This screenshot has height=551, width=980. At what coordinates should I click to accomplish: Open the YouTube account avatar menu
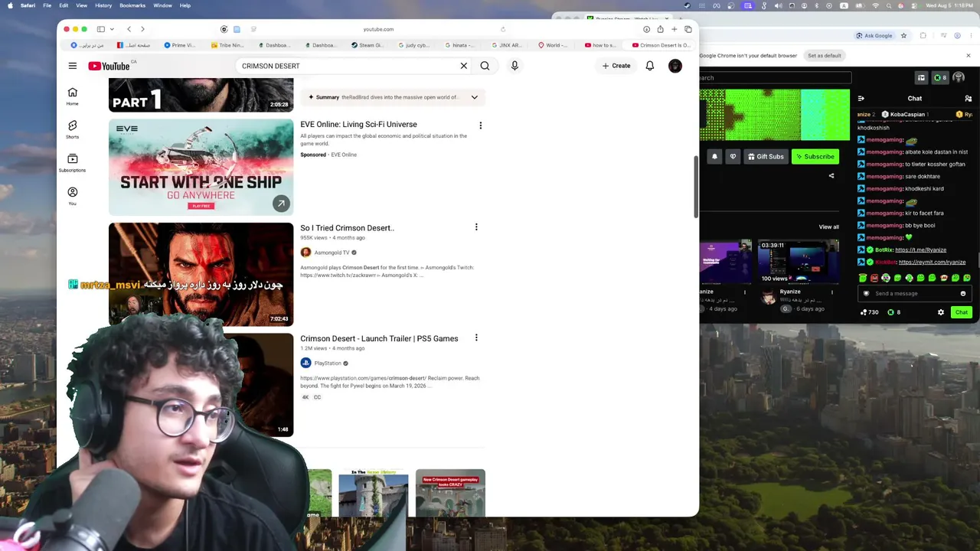pos(675,66)
